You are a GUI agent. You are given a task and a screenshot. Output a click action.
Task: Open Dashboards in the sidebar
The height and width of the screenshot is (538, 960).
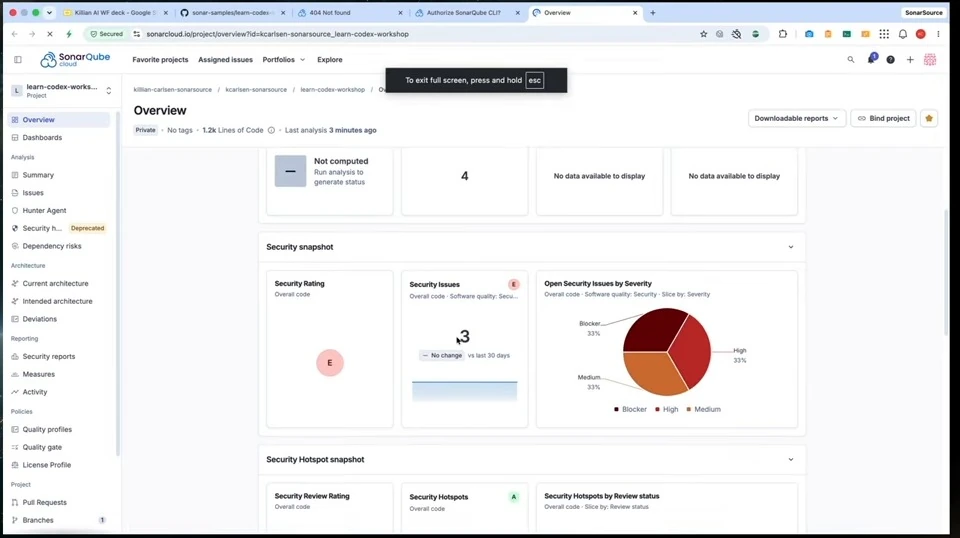click(x=59, y=138)
